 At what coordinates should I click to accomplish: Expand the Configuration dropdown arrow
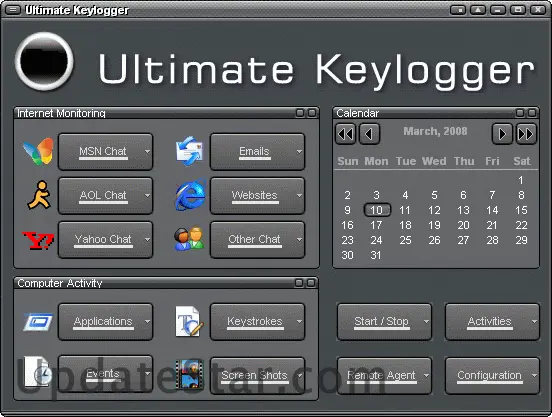click(x=534, y=376)
